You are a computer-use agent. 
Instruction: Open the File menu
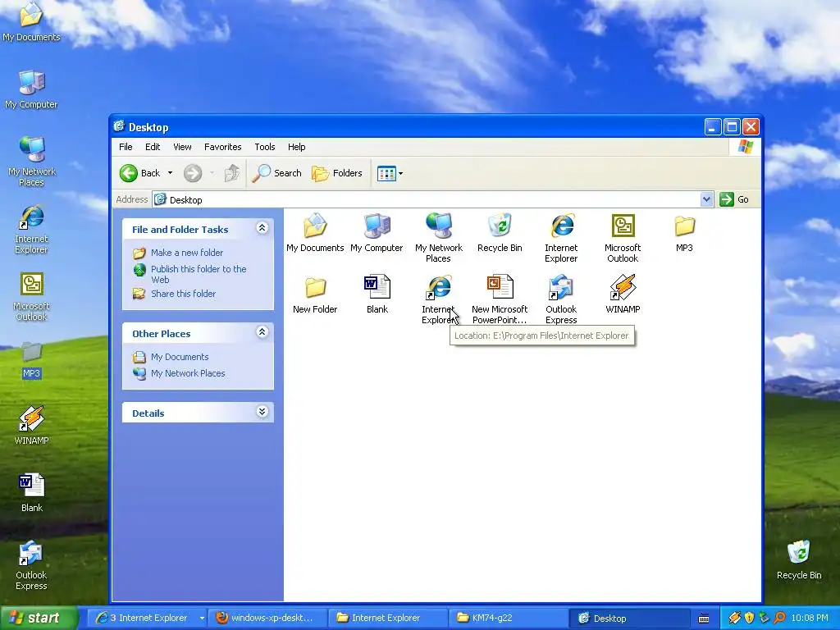click(126, 147)
